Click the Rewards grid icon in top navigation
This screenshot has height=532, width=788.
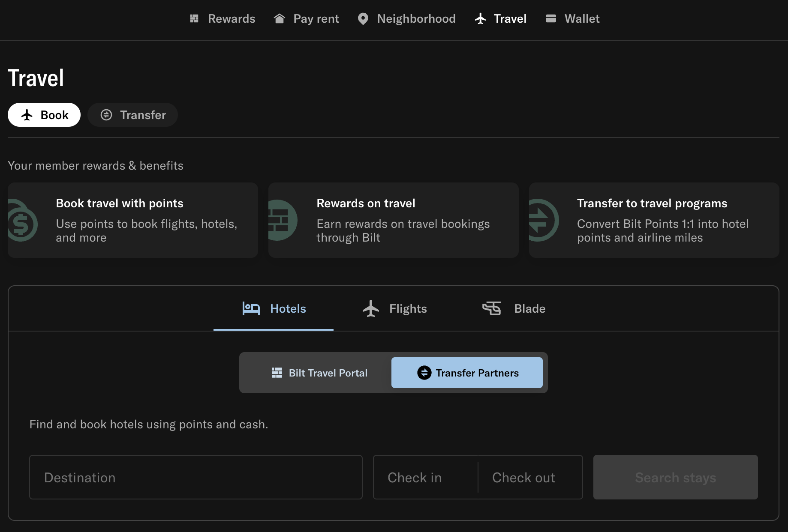click(194, 18)
